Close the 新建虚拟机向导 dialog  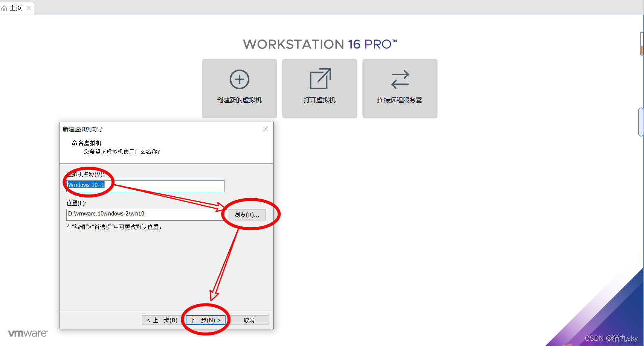pyautogui.click(x=266, y=129)
